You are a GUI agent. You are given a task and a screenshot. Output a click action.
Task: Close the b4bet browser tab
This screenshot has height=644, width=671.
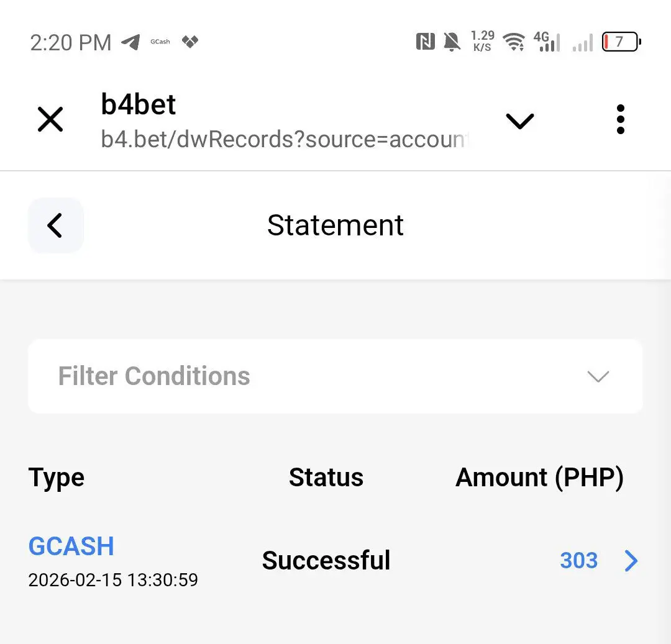coord(50,119)
